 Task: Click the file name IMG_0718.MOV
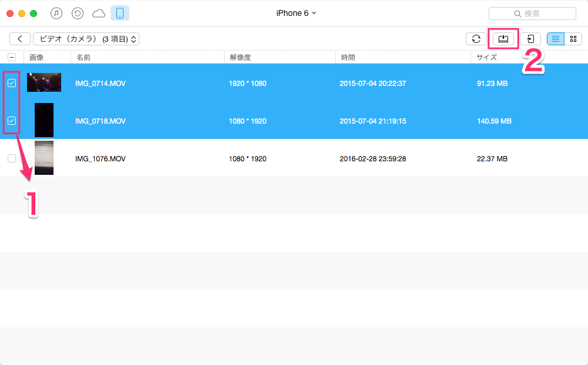point(100,121)
